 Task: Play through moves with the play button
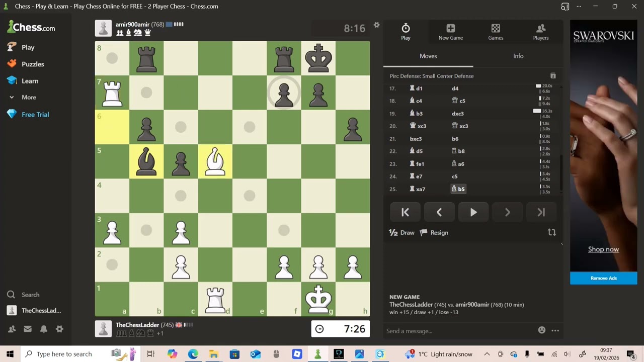click(473, 213)
